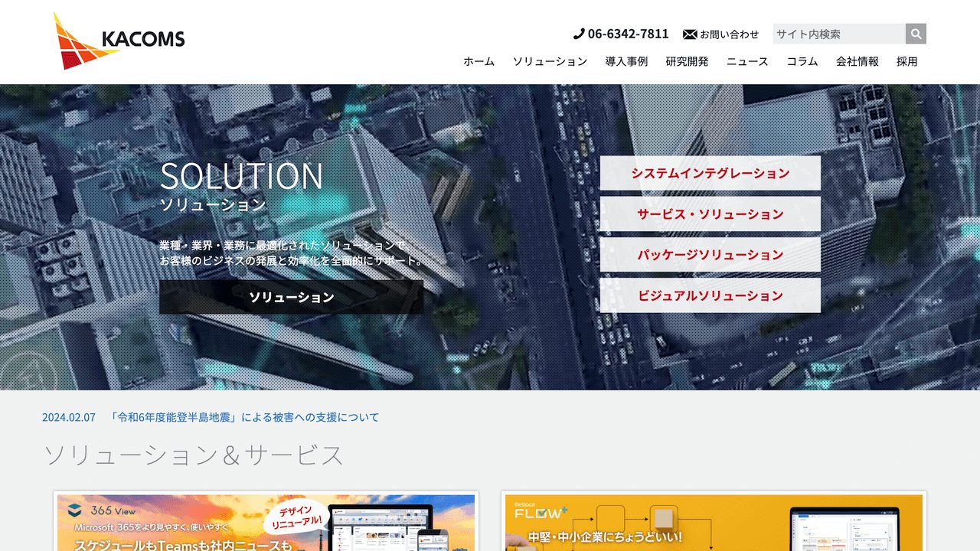
Task: Click the サービス・ソリューション button
Action: tap(710, 214)
